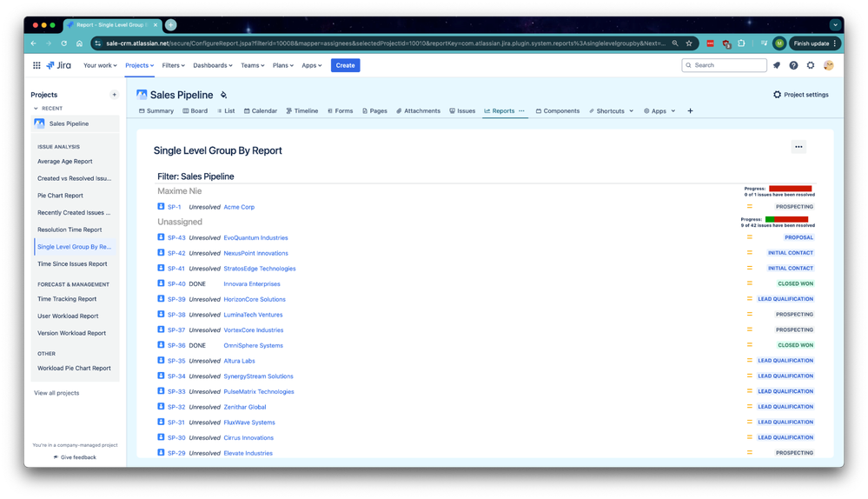Click the medium priority icon for SP-40
The image size is (868, 499).
[750, 283]
